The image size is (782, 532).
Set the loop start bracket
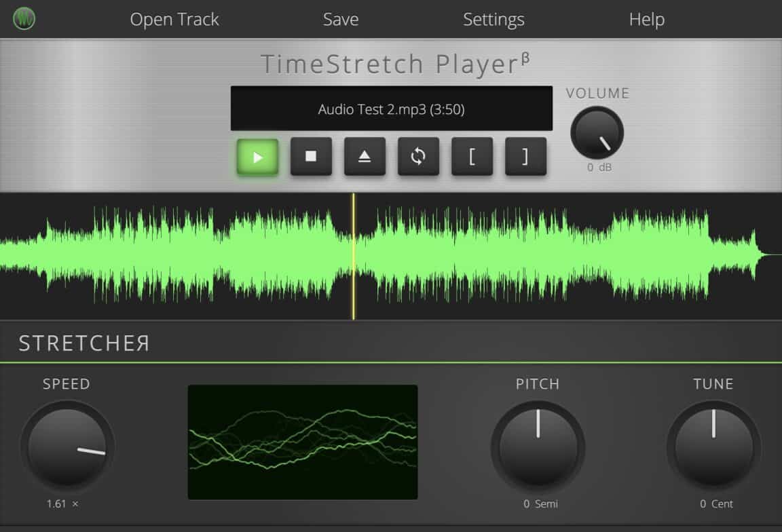[x=472, y=156]
